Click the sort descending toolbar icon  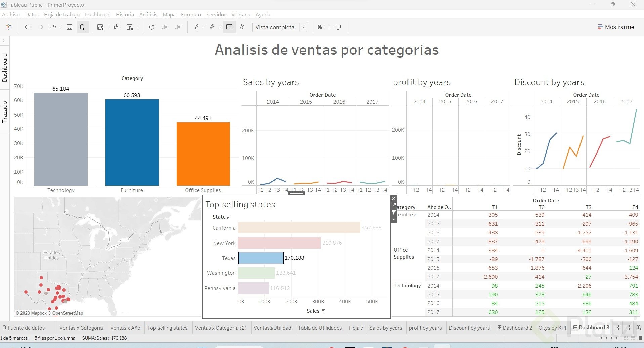[x=178, y=27]
